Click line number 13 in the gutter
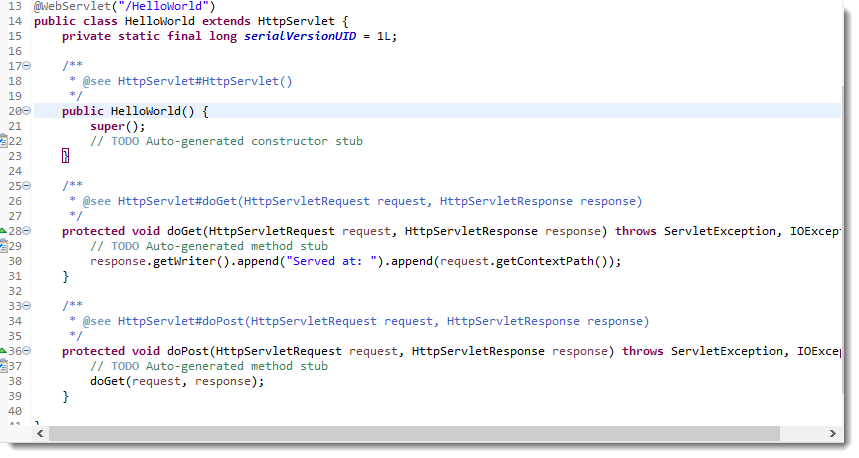Screen dimensions: 859x458 tap(15, 7)
